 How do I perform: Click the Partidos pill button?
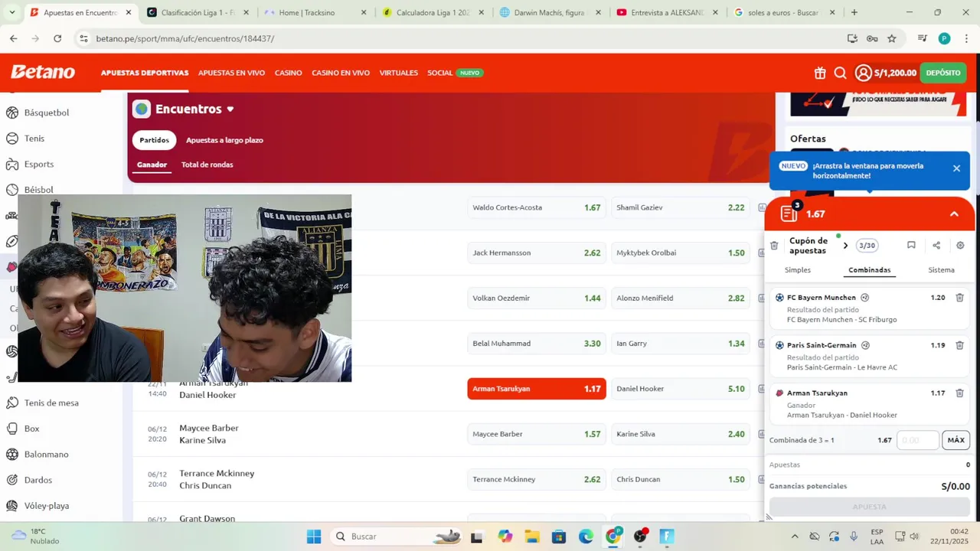pos(154,140)
